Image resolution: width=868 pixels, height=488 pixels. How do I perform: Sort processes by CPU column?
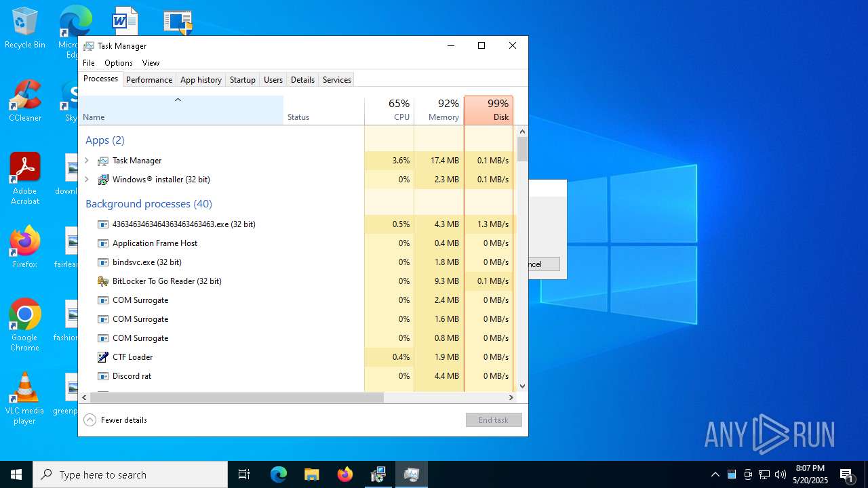pyautogui.click(x=389, y=110)
